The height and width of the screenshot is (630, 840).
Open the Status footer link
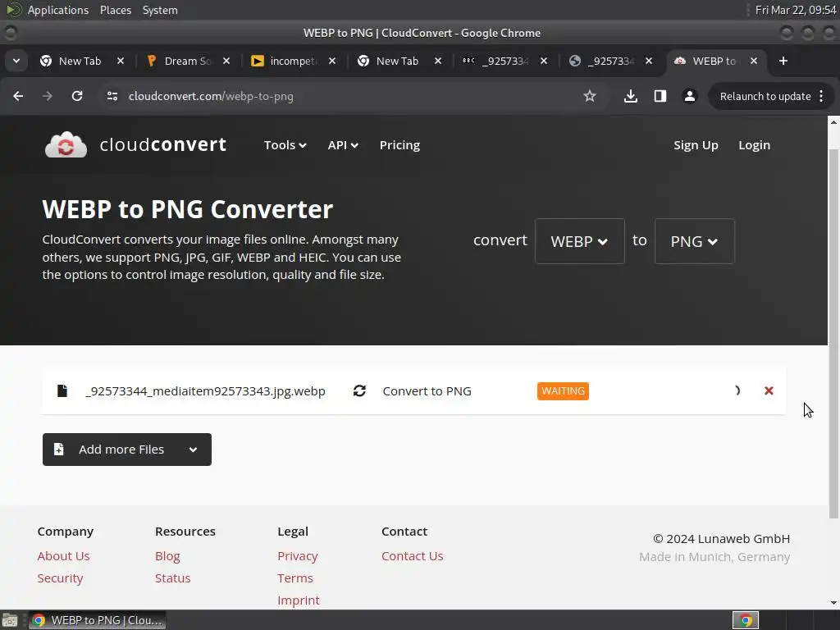(172, 578)
